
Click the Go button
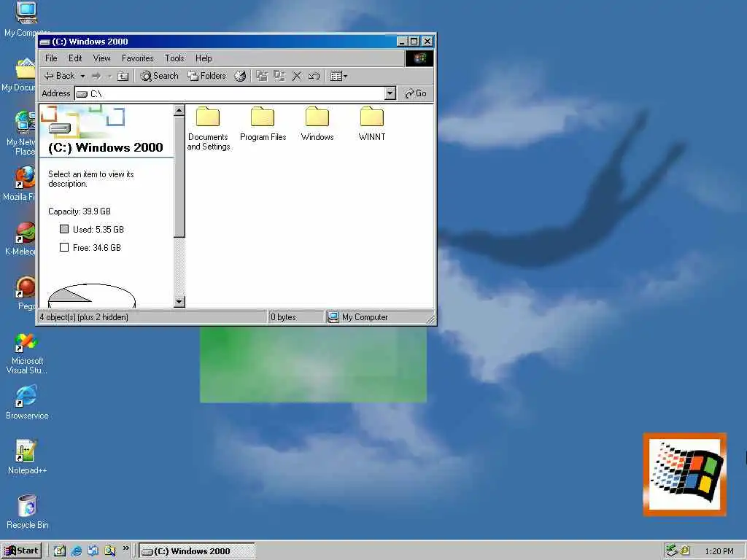click(415, 93)
